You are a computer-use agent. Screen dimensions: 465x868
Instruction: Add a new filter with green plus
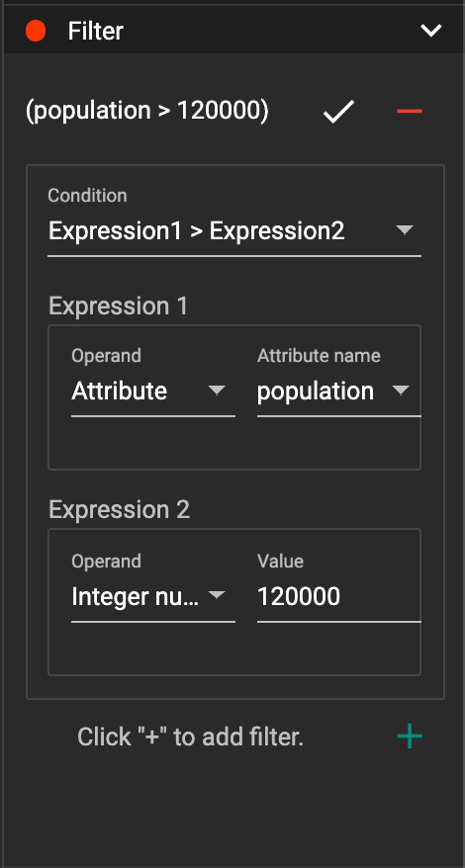(x=410, y=737)
